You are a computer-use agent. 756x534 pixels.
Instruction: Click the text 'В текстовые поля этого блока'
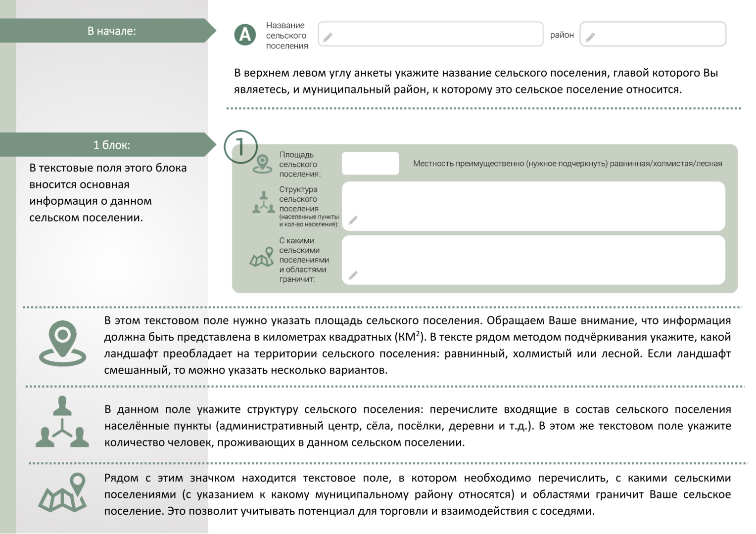108,192
